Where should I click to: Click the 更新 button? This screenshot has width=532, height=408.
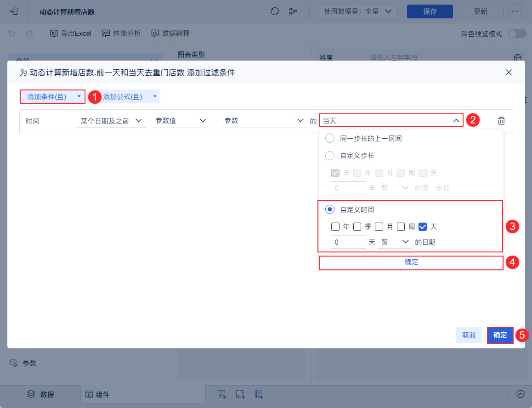(x=480, y=11)
